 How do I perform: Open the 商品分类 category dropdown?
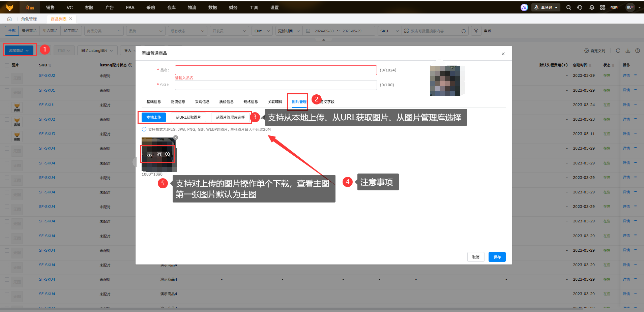pos(104,31)
